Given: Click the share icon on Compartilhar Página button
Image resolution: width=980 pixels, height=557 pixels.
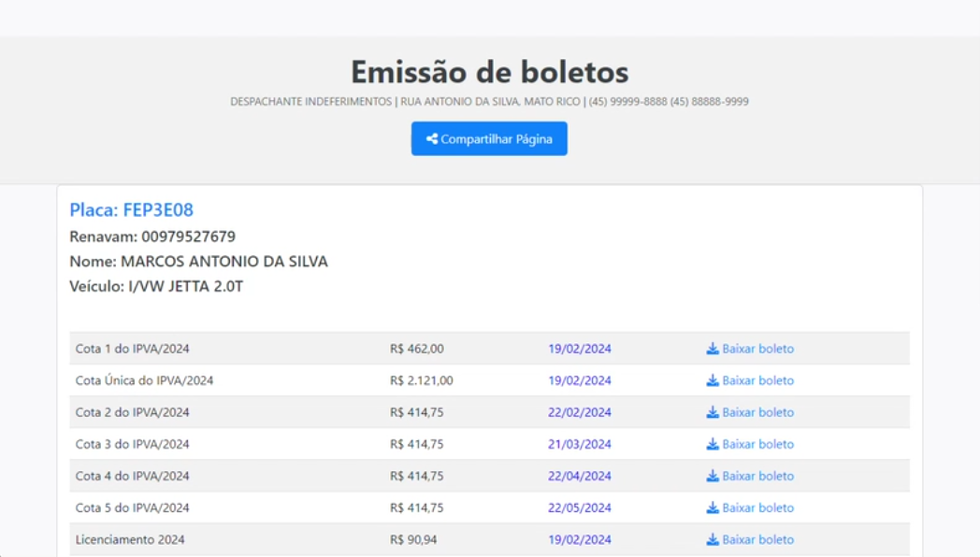Looking at the screenshot, I should [x=432, y=138].
